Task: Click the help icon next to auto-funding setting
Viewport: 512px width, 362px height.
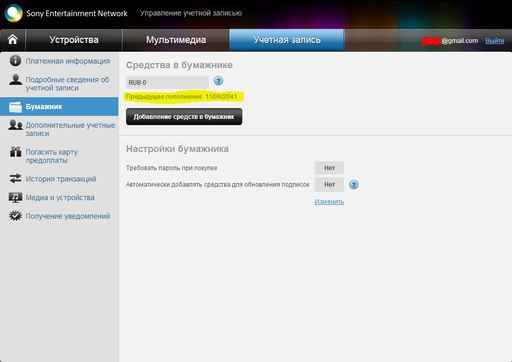Action: (354, 184)
